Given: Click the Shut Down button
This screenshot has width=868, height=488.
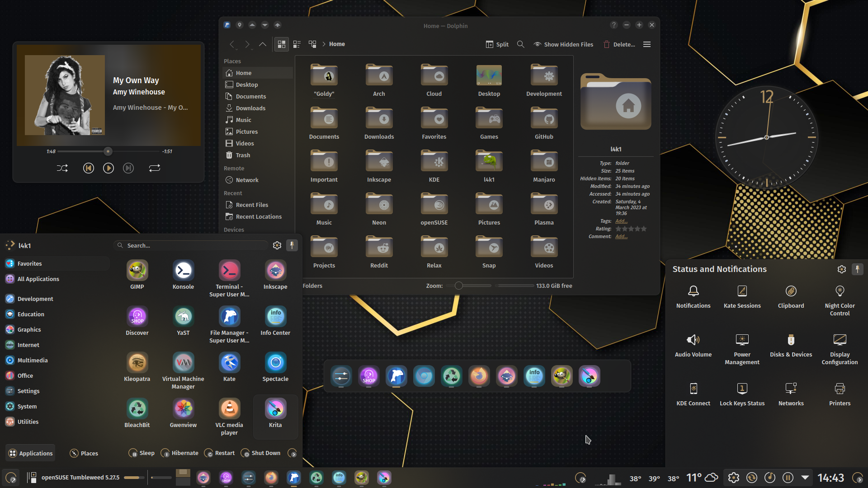Looking at the screenshot, I should 260,453.
